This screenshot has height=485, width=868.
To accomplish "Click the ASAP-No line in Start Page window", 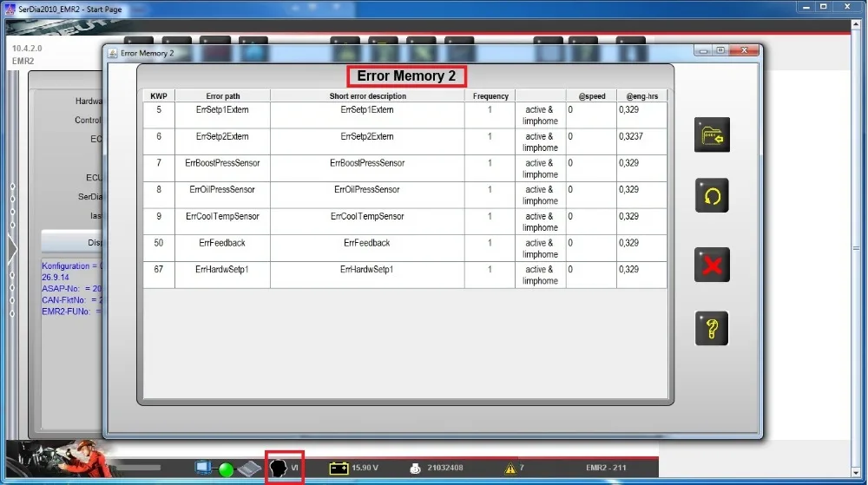I will tap(72, 289).
